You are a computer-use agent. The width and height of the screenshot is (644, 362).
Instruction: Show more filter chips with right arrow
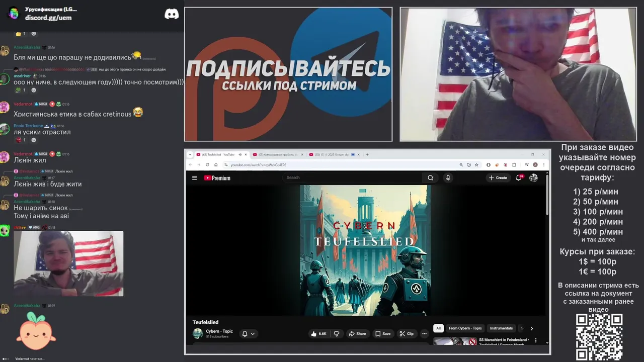click(531, 328)
